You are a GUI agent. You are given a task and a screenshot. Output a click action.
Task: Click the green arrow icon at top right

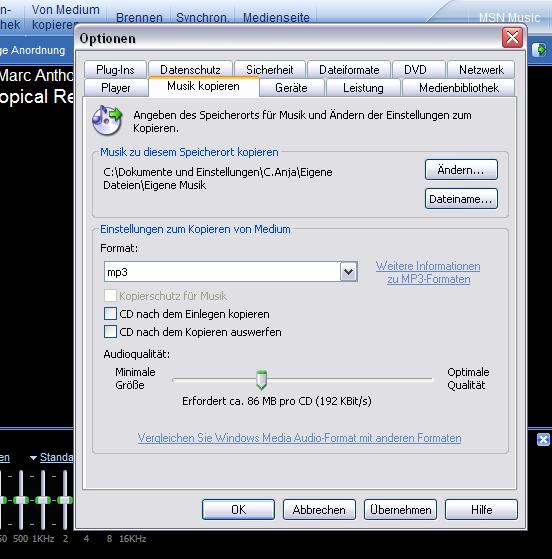click(539, 50)
